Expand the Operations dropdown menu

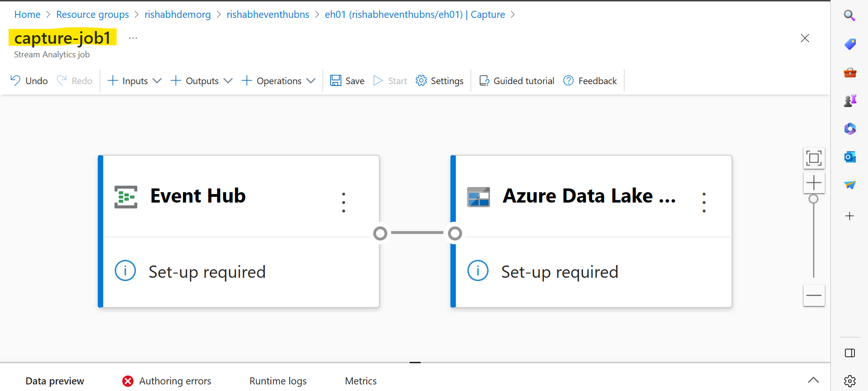[x=278, y=81]
